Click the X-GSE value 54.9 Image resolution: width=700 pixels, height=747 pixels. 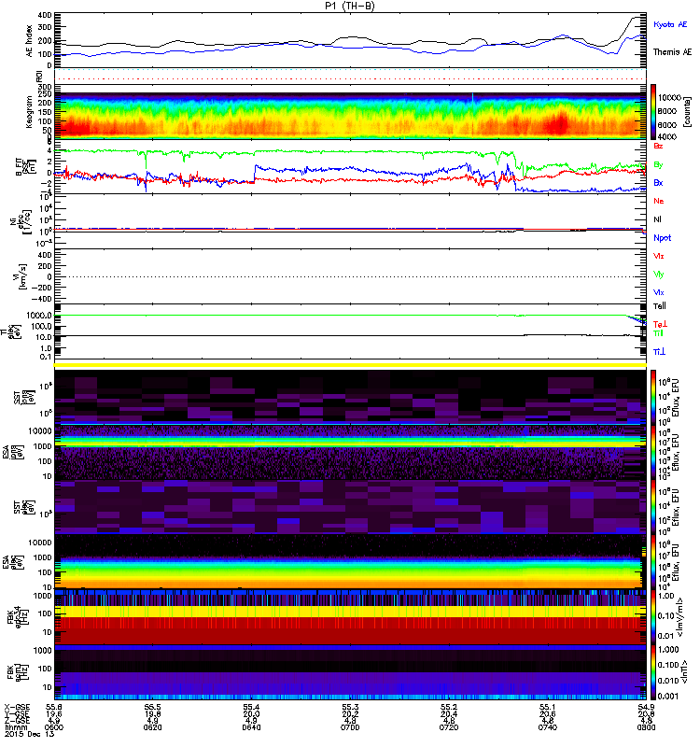pos(646,707)
